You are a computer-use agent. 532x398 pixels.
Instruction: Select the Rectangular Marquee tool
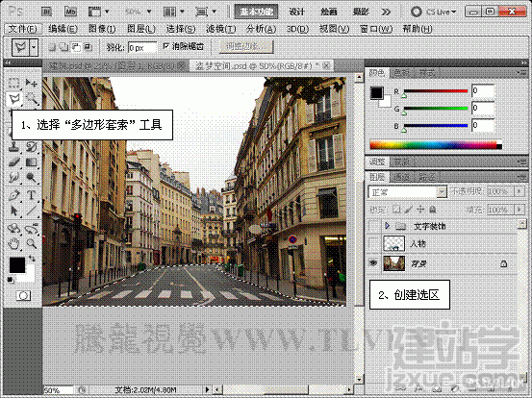[13, 83]
